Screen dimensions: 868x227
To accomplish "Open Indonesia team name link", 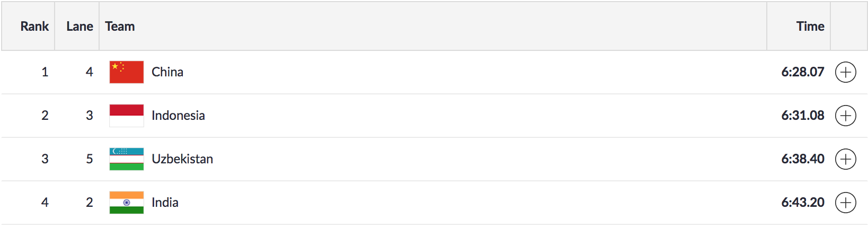I will [178, 116].
